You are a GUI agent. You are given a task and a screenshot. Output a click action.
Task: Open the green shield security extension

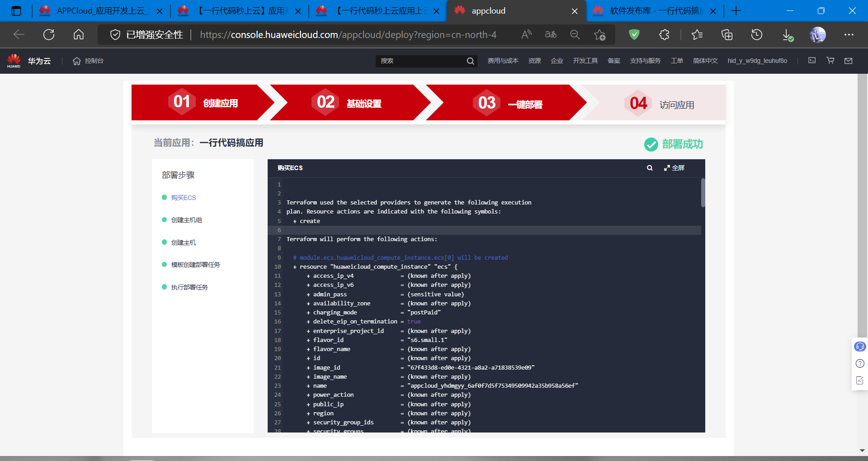tap(634, 34)
